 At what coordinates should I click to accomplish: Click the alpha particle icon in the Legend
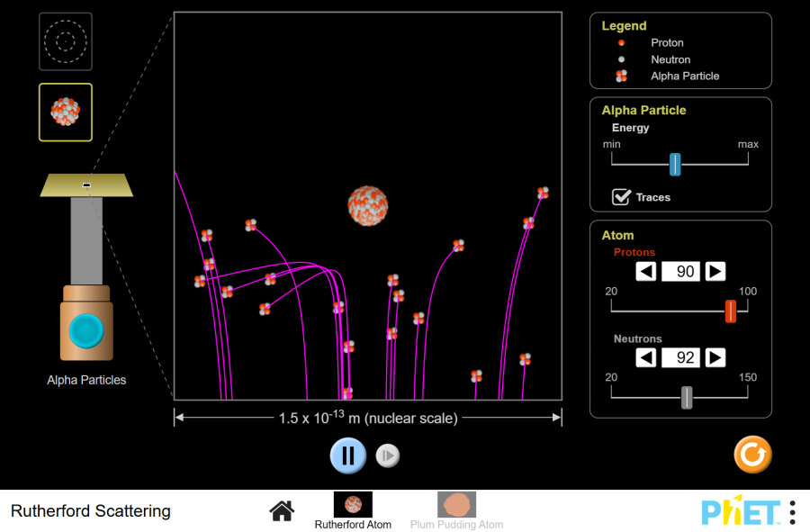click(x=621, y=76)
